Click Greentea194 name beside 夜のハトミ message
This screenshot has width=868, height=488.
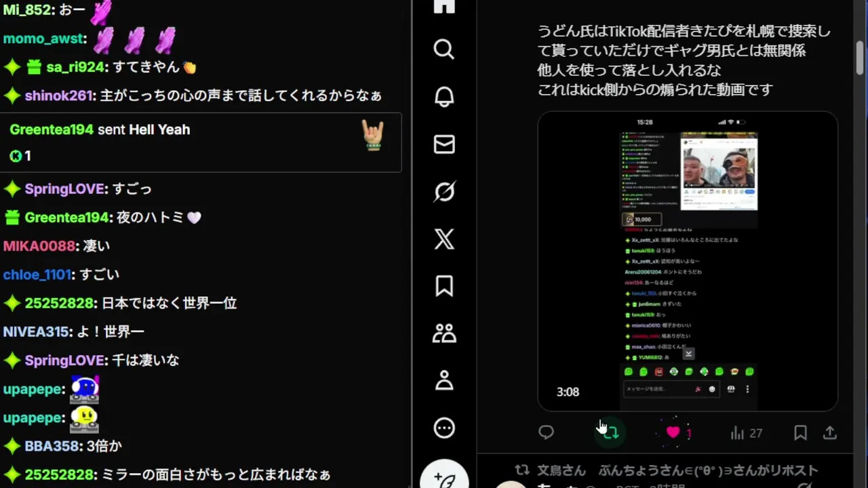(66, 218)
